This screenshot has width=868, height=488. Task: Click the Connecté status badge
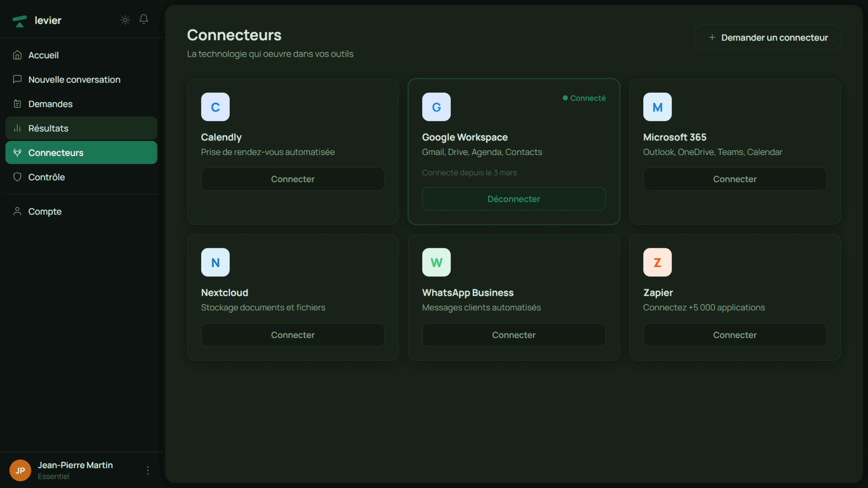pos(584,98)
